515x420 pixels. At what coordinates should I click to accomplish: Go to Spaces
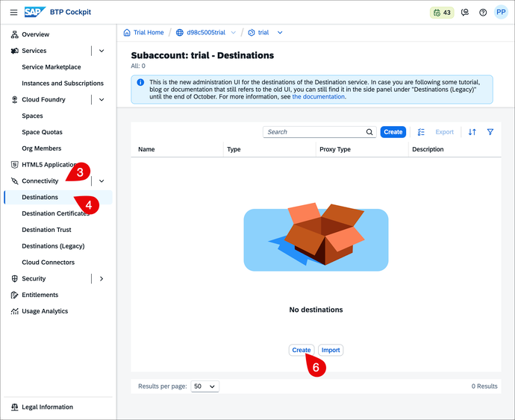pyautogui.click(x=33, y=116)
